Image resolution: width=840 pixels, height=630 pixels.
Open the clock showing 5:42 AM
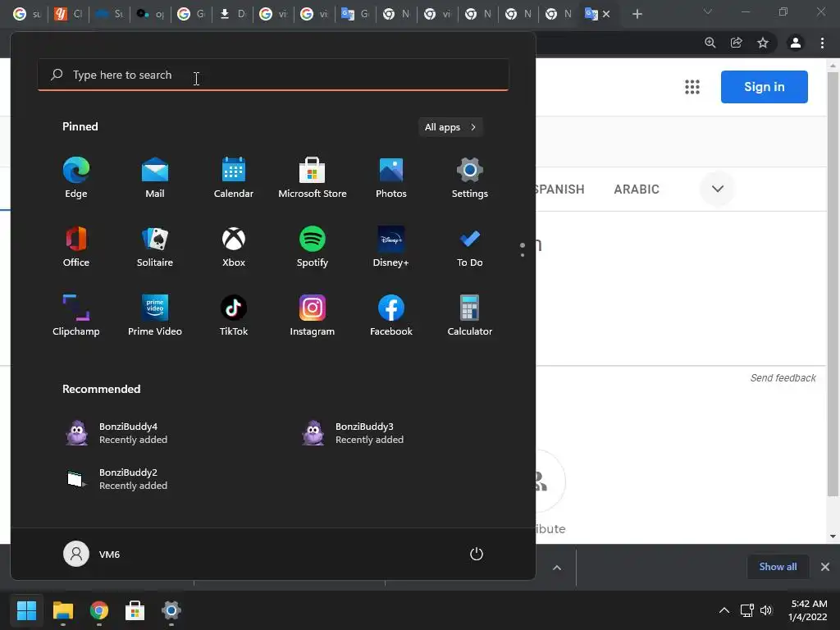(x=808, y=610)
